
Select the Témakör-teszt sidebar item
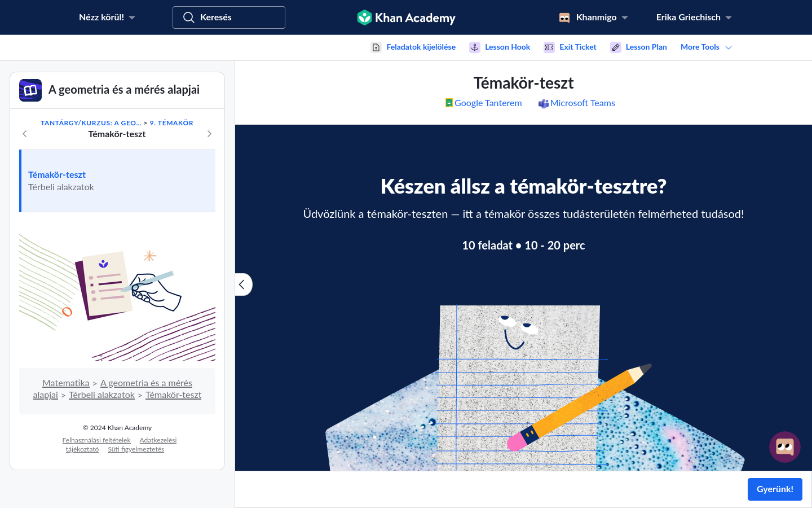click(117, 181)
